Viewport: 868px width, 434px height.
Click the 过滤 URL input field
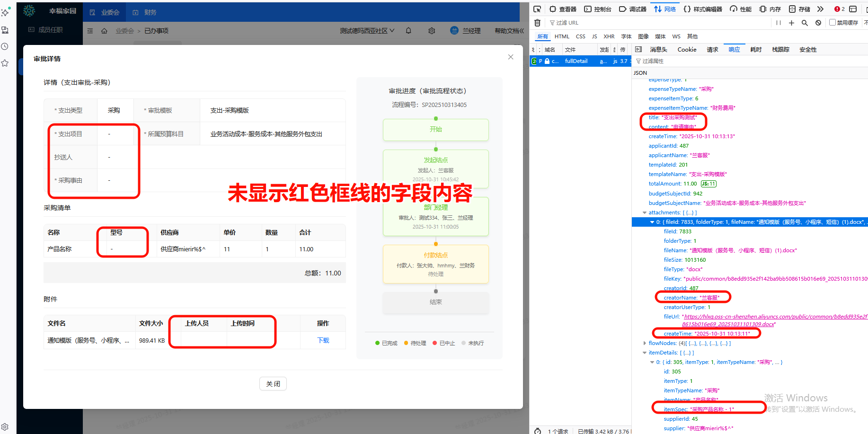(582, 22)
